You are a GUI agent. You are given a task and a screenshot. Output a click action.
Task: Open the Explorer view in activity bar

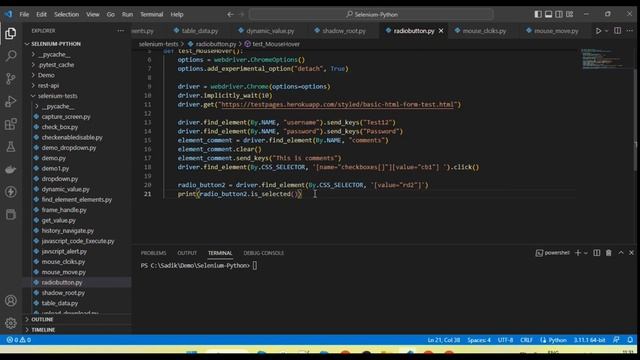tap(11, 33)
